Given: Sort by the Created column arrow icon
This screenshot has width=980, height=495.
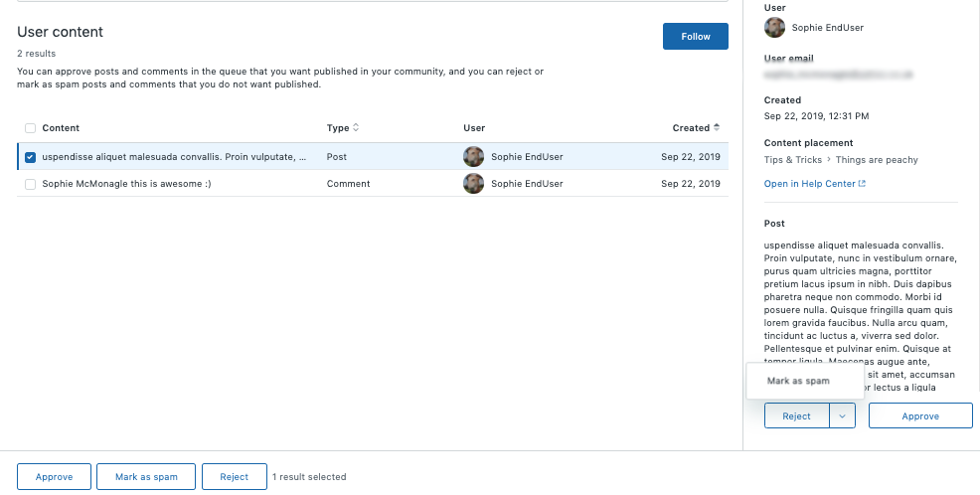Looking at the screenshot, I should [717, 127].
